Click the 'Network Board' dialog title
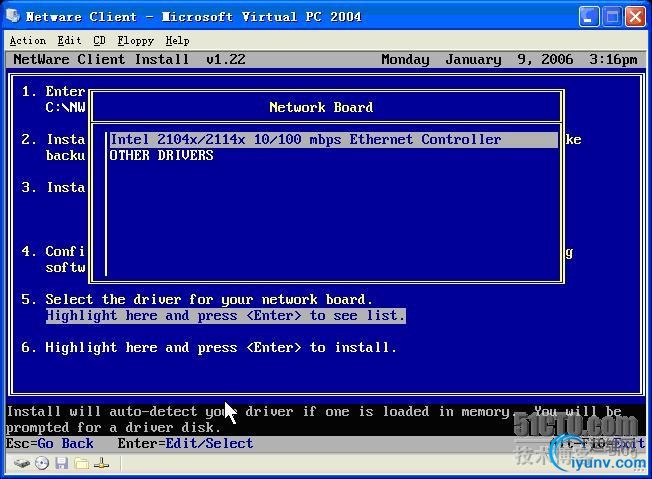The width and height of the screenshot is (652, 479). pyautogui.click(x=321, y=107)
